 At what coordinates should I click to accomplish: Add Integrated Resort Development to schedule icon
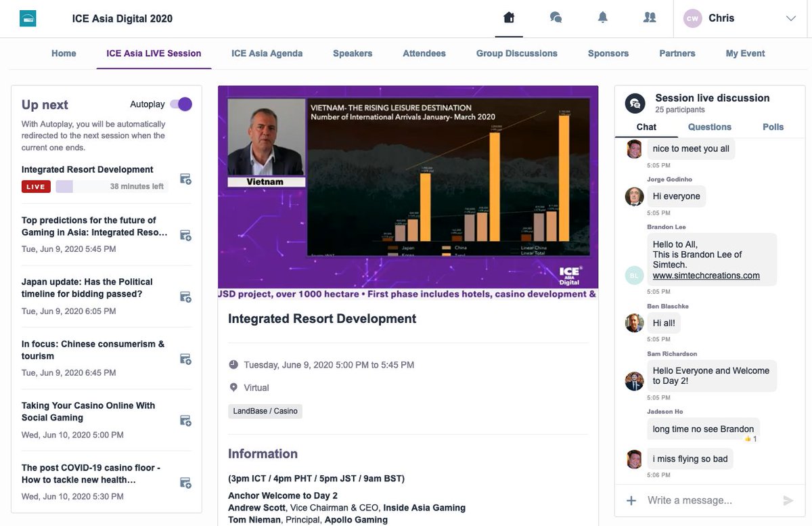tap(185, 179)
